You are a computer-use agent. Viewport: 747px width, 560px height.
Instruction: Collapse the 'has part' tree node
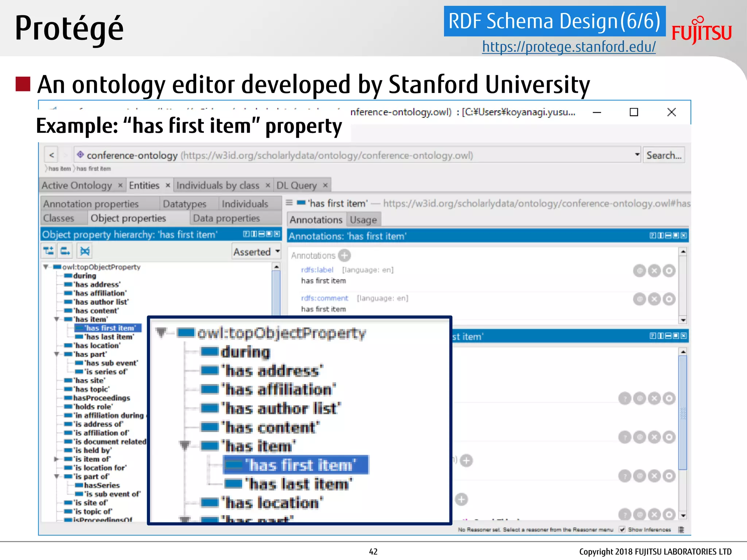[57, 354]
